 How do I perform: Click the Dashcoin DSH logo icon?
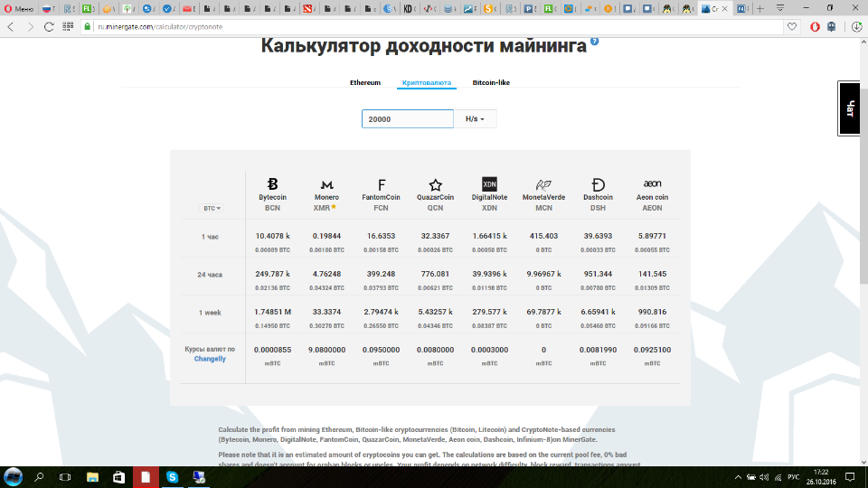tap(598, 184)
